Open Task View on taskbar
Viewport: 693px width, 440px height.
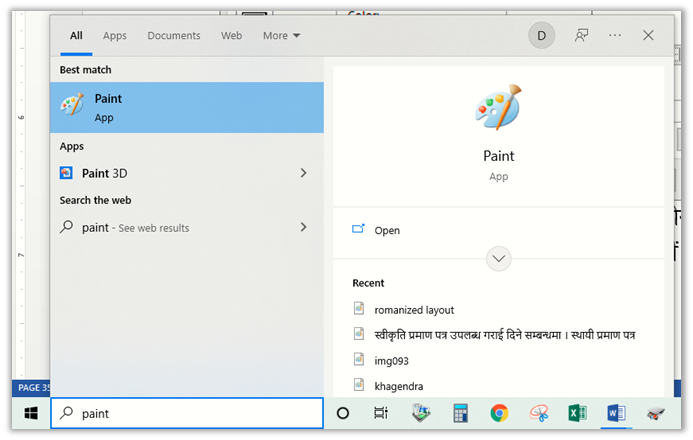(381, 413)
